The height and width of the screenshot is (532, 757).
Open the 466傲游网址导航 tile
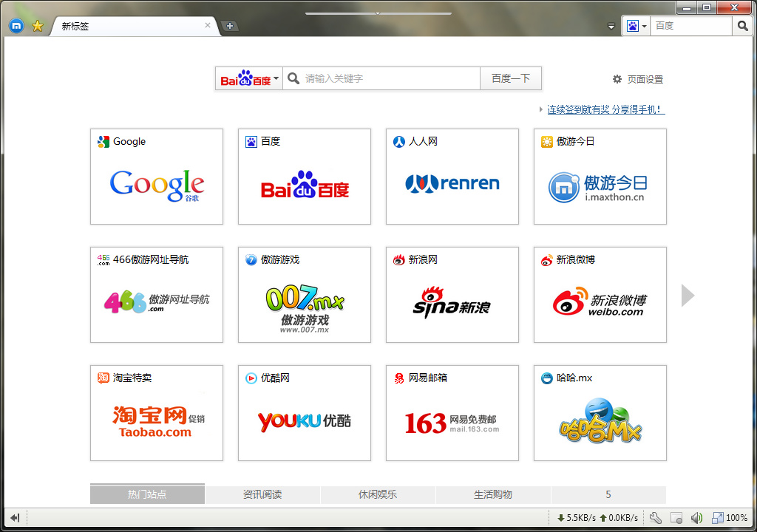[x=157, y=295]
